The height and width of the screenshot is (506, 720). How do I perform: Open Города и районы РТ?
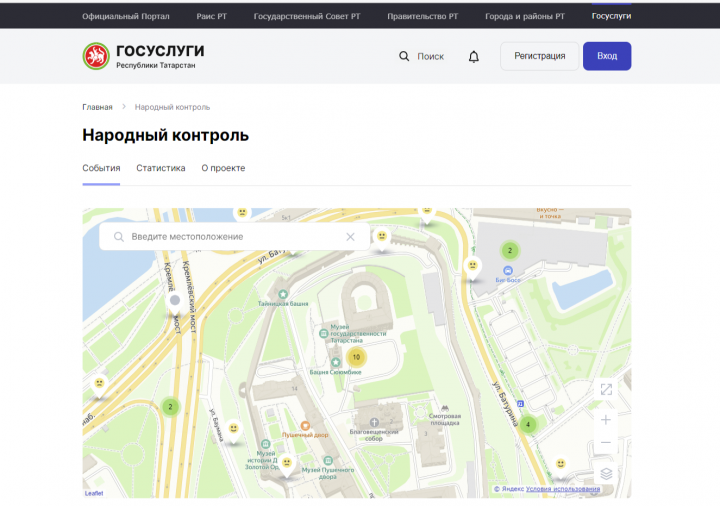[x=525, y=16]
